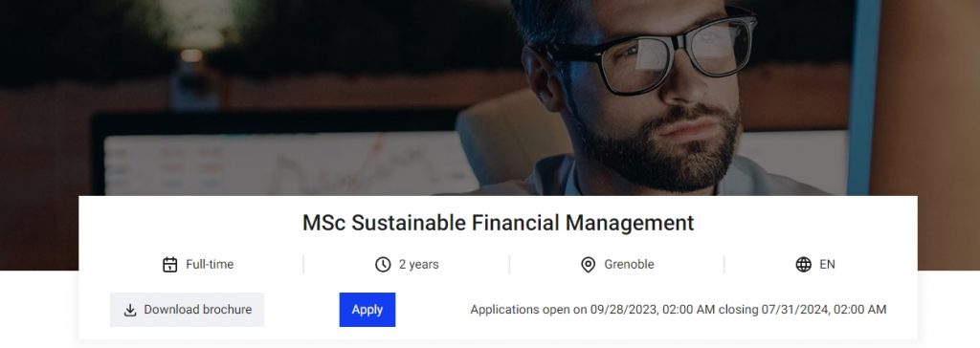Click the hero banner photo of bearded man
980x348 pixels.
point(490,98)
